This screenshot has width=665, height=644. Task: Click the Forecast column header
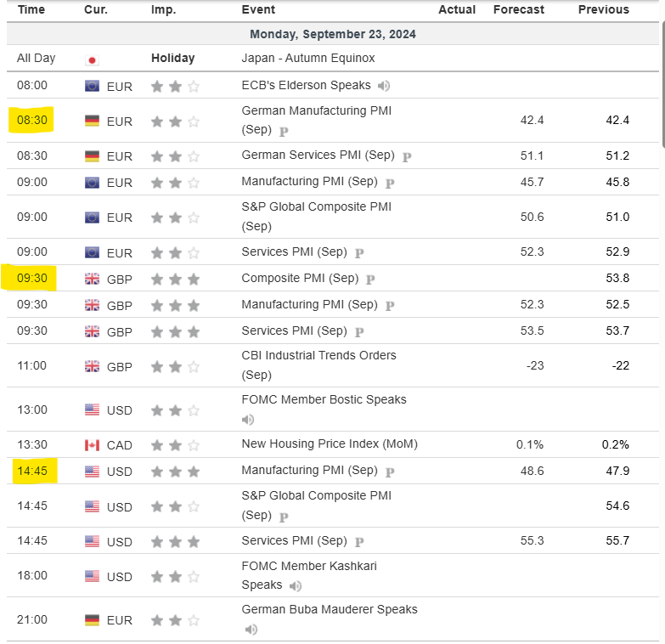[518, 10]
